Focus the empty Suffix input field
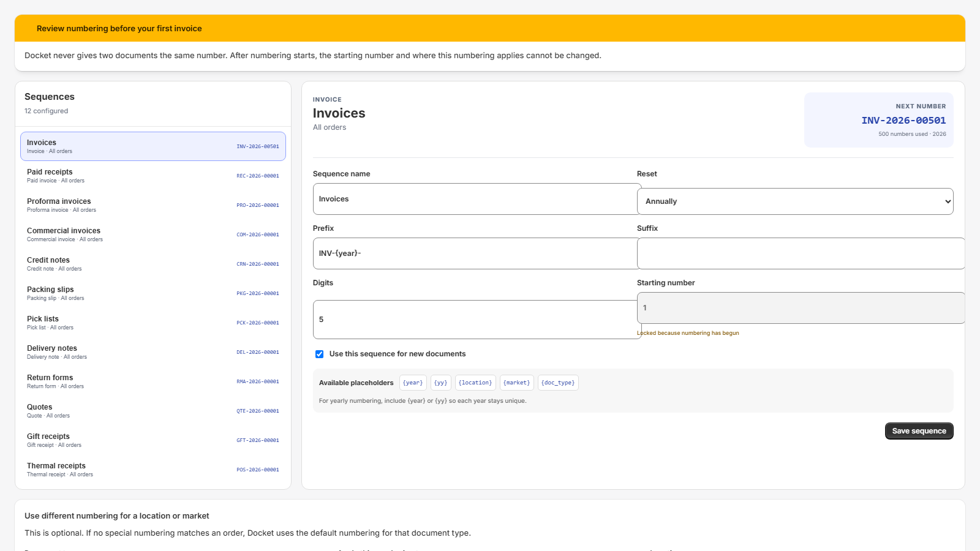The width and height of the screenshot is (980, 551). point(801,253)
